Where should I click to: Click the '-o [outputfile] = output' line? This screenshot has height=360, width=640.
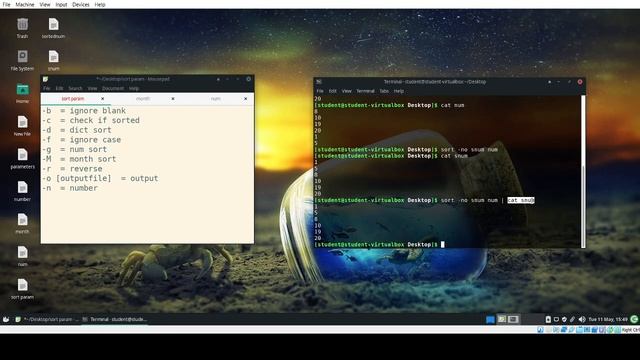[100, 178]
